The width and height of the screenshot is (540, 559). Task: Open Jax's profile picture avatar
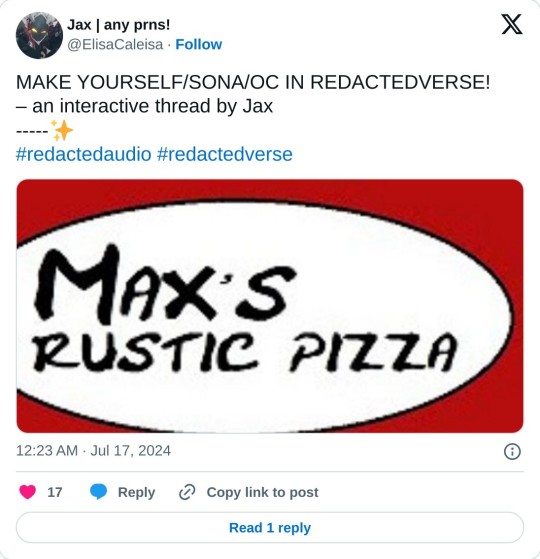coord(39,35)
